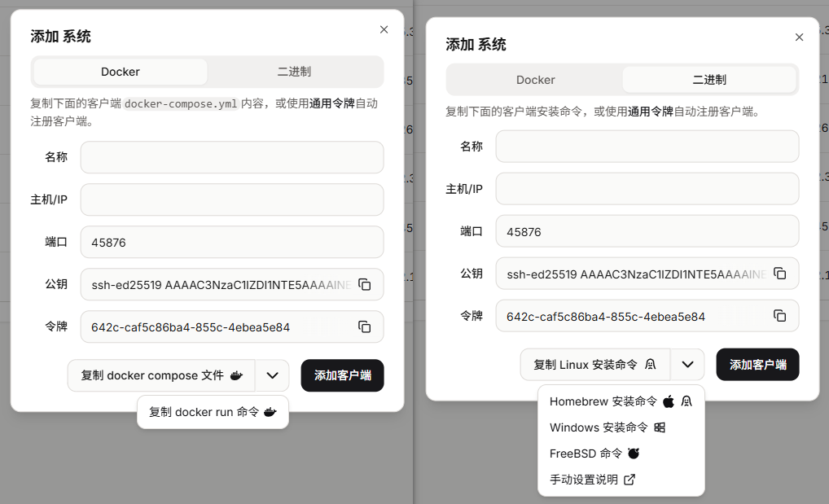Copy the token in the 二进制 dialog
The image size is (829, 504).
tap(779, 316)
